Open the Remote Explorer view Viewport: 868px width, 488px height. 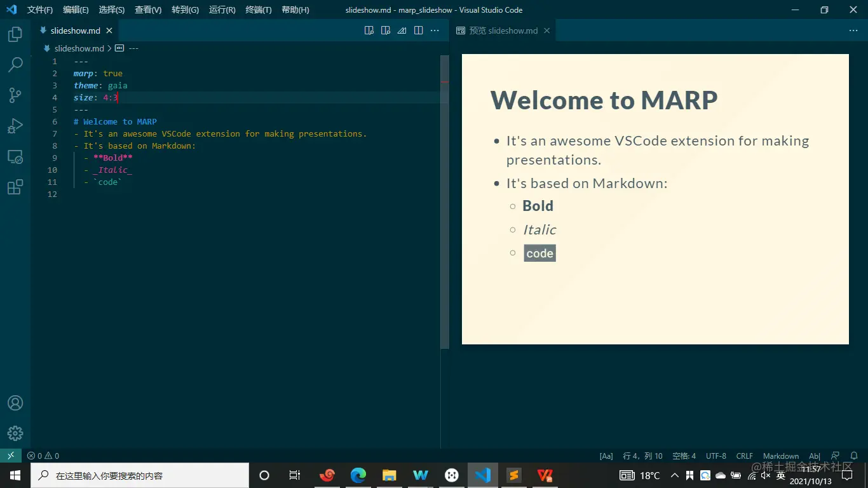coord(15,156)
